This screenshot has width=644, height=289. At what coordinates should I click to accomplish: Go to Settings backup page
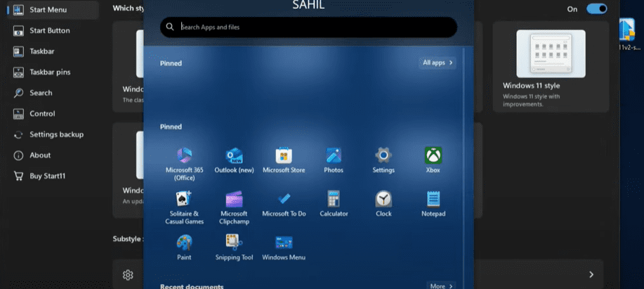pyautogui.click(x=56, y=134)
